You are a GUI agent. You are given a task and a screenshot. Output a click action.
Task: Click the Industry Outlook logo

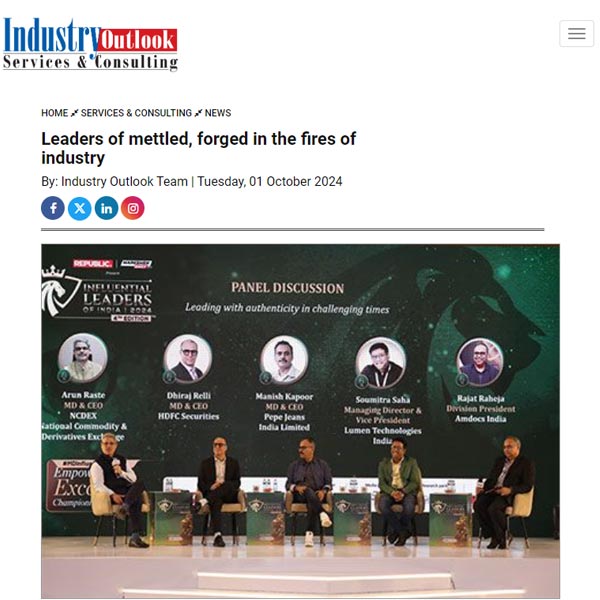pyautogui.click(x=90, y=44)
